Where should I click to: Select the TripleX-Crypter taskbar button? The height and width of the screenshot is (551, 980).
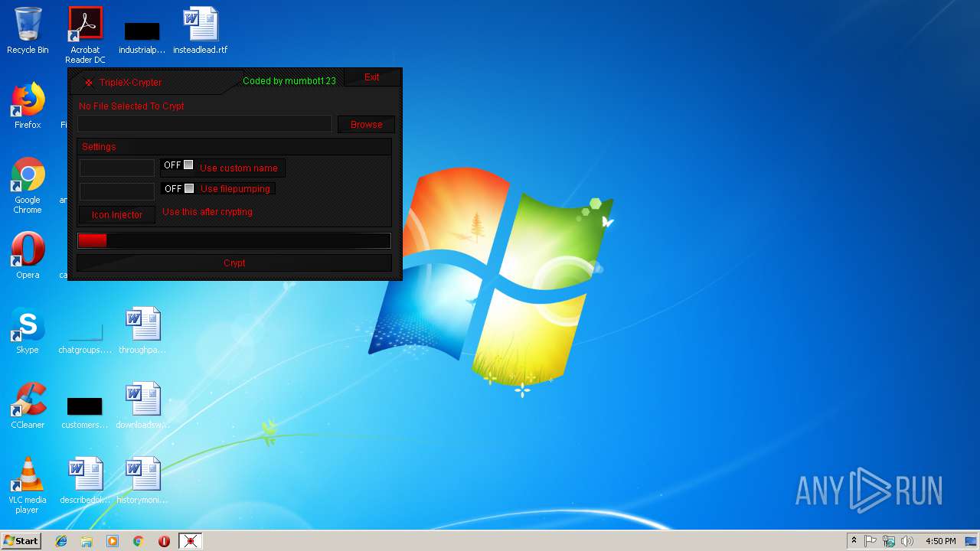pyautogui.click(x=190, y=541)
